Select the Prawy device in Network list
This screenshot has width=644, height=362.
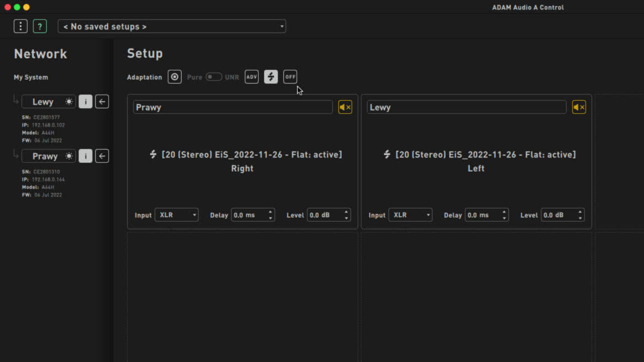coord(48,156)
